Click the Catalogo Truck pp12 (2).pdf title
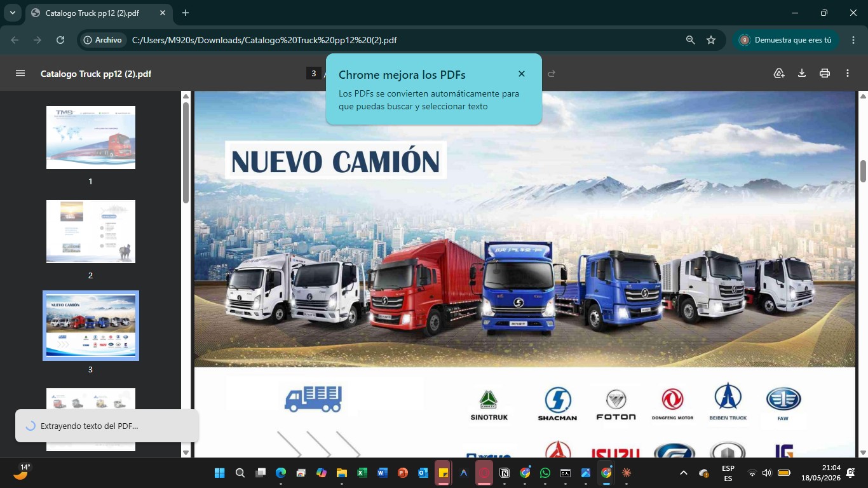The image size is (868, 488). (96, 74)
